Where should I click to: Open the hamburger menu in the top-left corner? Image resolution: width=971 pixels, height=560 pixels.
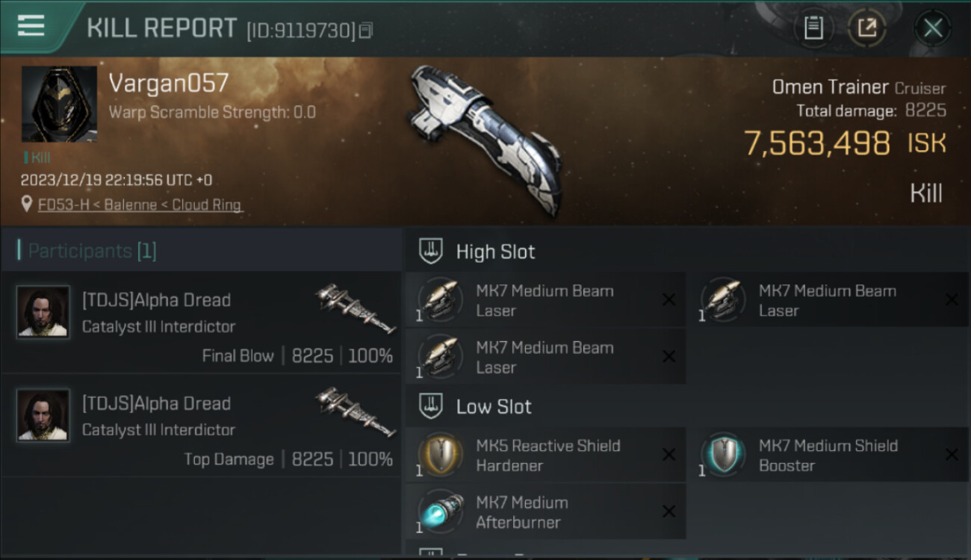click(31, 25)
